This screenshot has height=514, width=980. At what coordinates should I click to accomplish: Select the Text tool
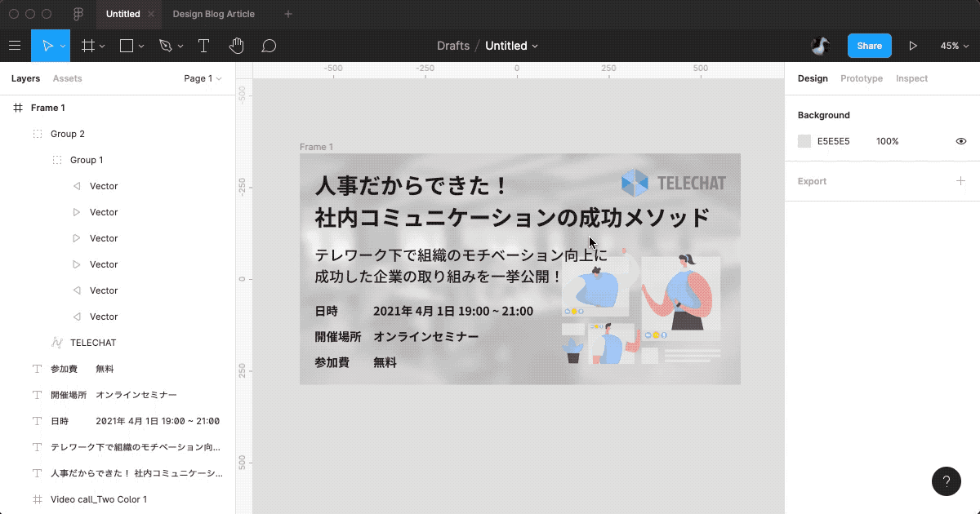pos(203,46)
